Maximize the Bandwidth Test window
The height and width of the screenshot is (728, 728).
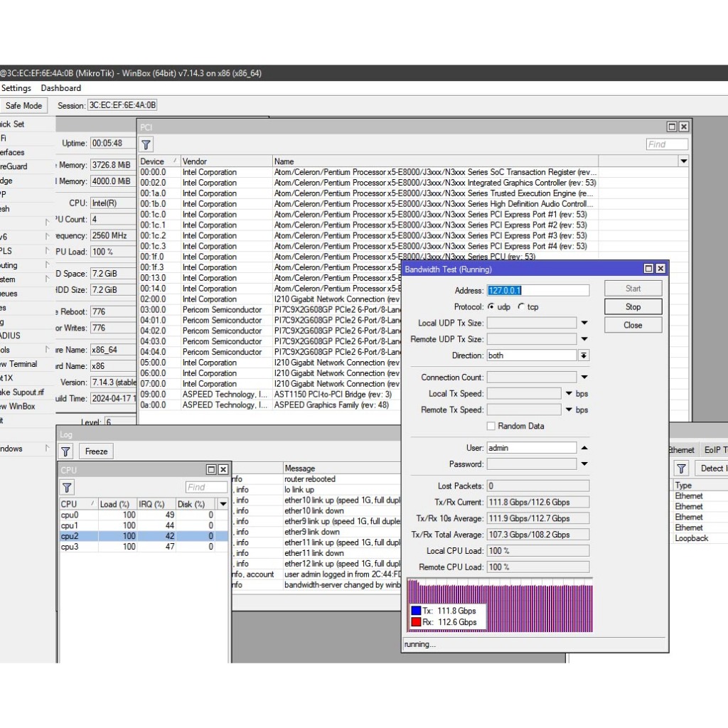click(648, 269)
